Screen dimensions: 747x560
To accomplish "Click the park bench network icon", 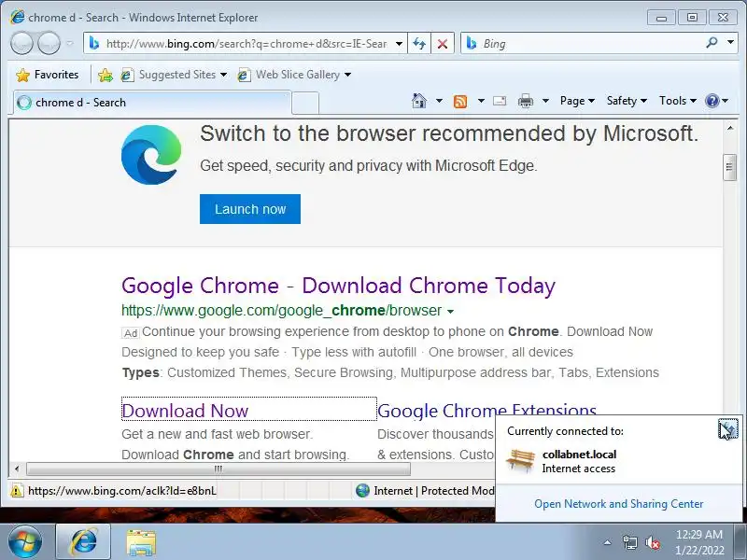I will click(520, 460).
